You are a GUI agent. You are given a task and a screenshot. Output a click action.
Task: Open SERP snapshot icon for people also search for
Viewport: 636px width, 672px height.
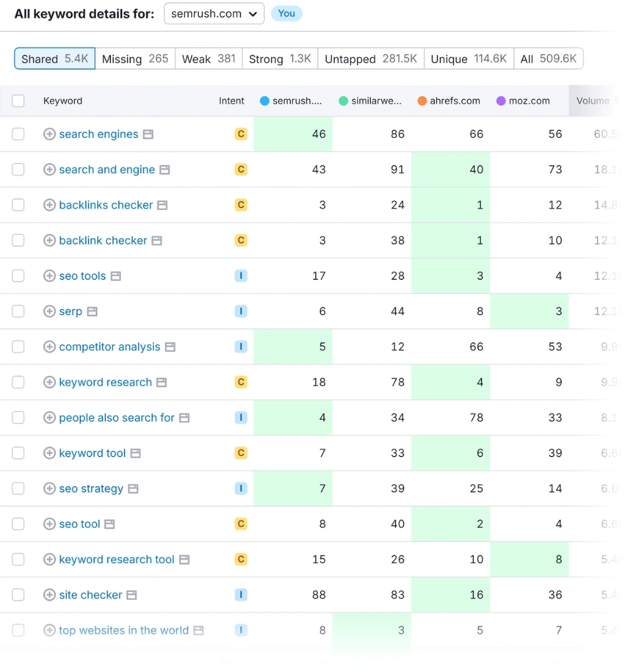tap(184, 418)
